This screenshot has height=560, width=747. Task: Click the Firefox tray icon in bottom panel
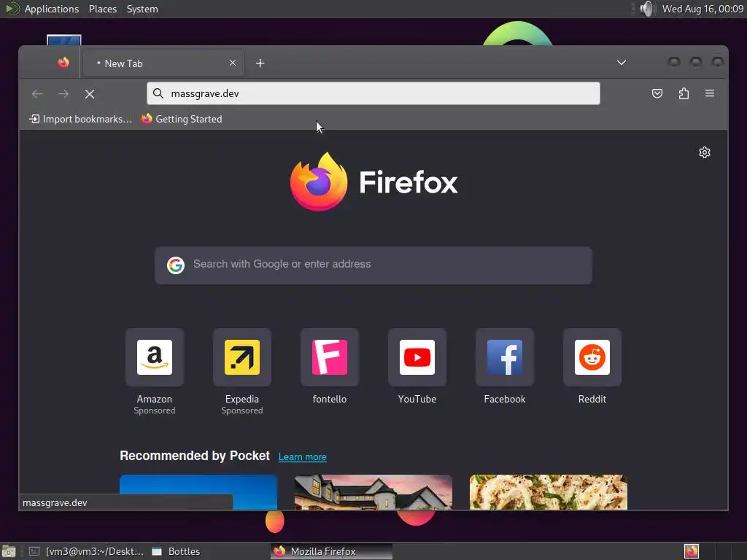pyautogui.click(x=692, y=551)
